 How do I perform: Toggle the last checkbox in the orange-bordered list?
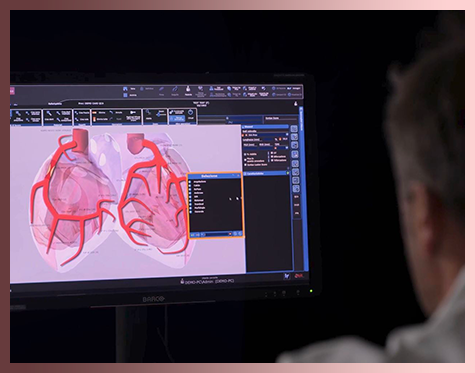coord(191,211)
